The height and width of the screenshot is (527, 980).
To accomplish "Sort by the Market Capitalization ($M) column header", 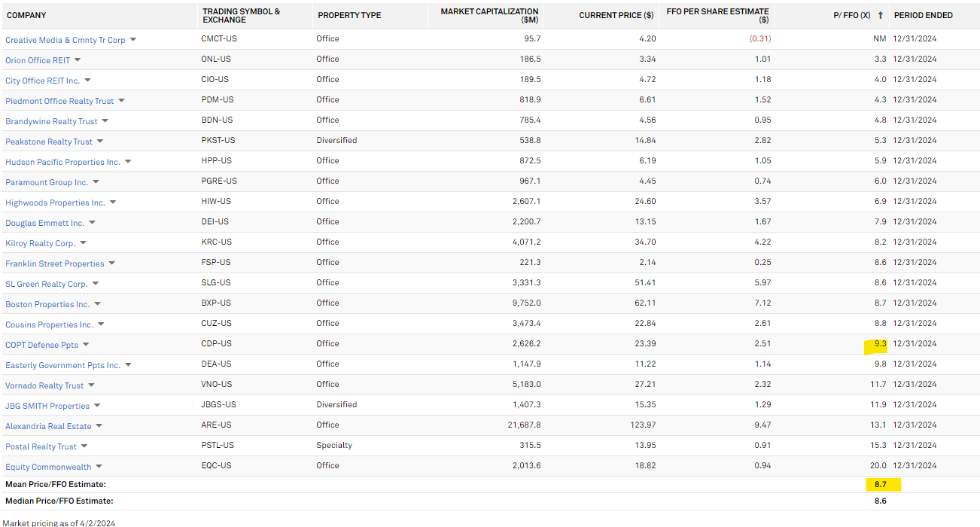I will coord(489,15).
